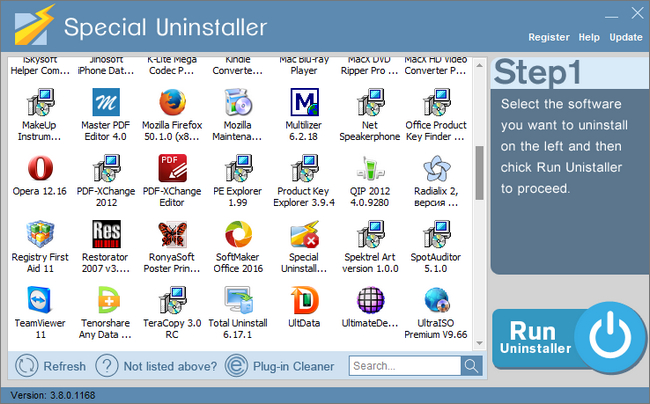
Task: Select MacX HD Video Converter entry
Action: (436, 66)
